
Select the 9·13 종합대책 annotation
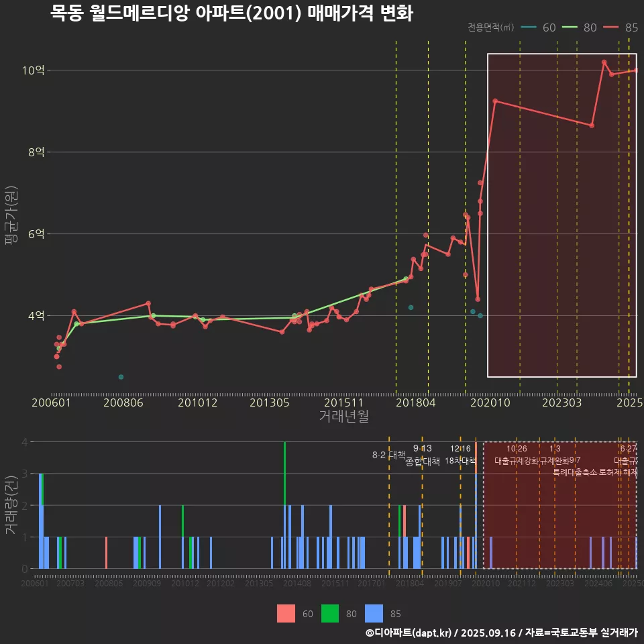(423, 455)
